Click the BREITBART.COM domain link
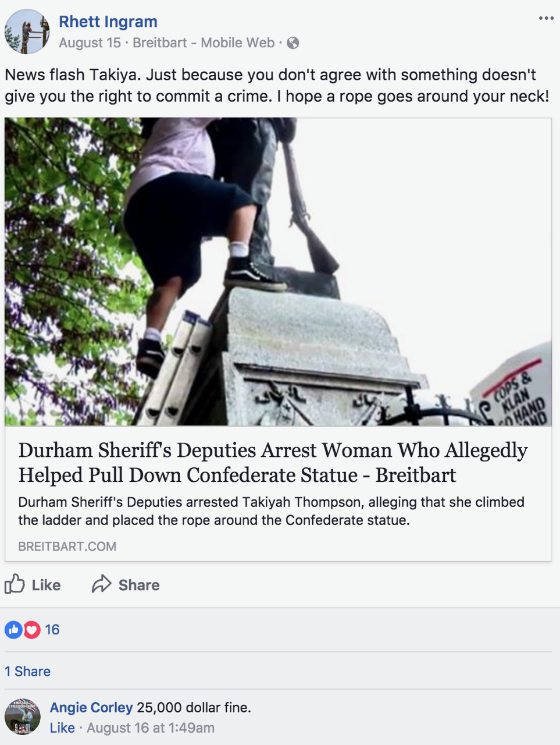The width and height of the screenshot is (560, 745). (67, 547)
